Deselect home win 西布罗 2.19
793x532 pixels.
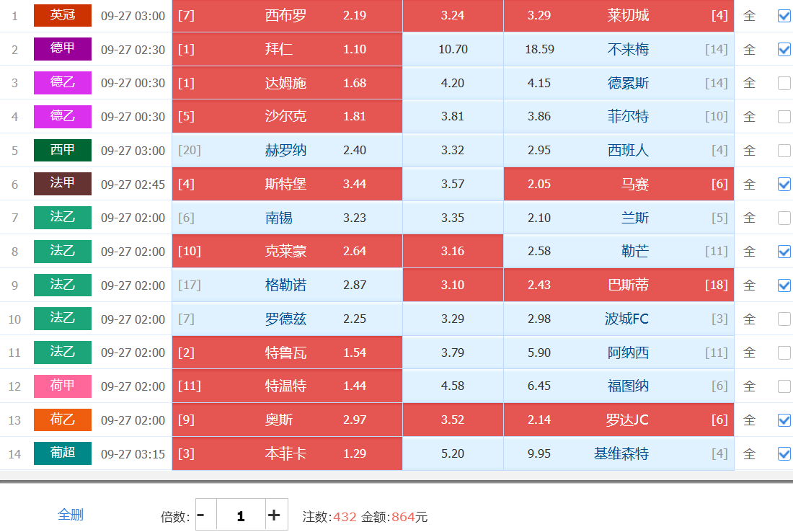pos(287,16)
